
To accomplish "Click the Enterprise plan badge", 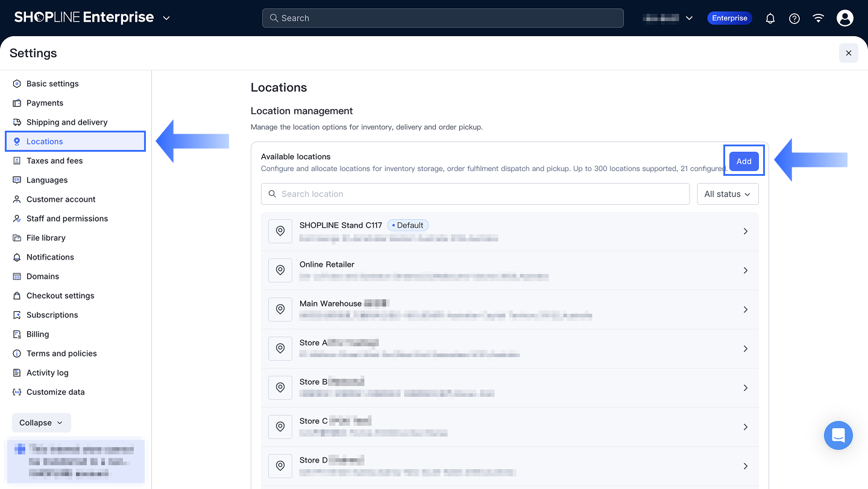I will pos(729,18).
